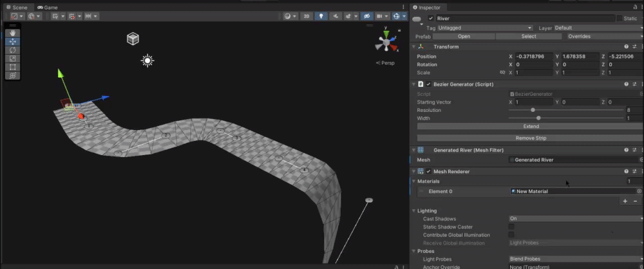Toggle scene lighting lightbulb icon
The image size is (644, 269).
(x=320, y=16)
